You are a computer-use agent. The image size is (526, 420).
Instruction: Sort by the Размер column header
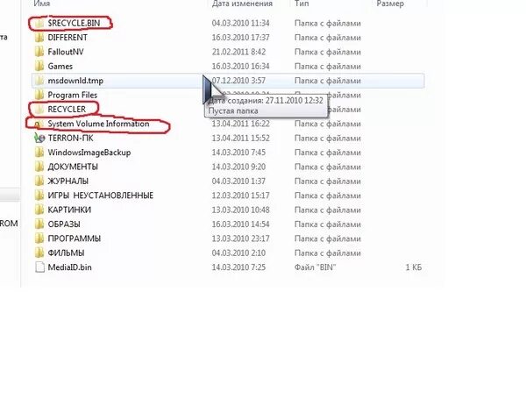click(x=390, y=4)
